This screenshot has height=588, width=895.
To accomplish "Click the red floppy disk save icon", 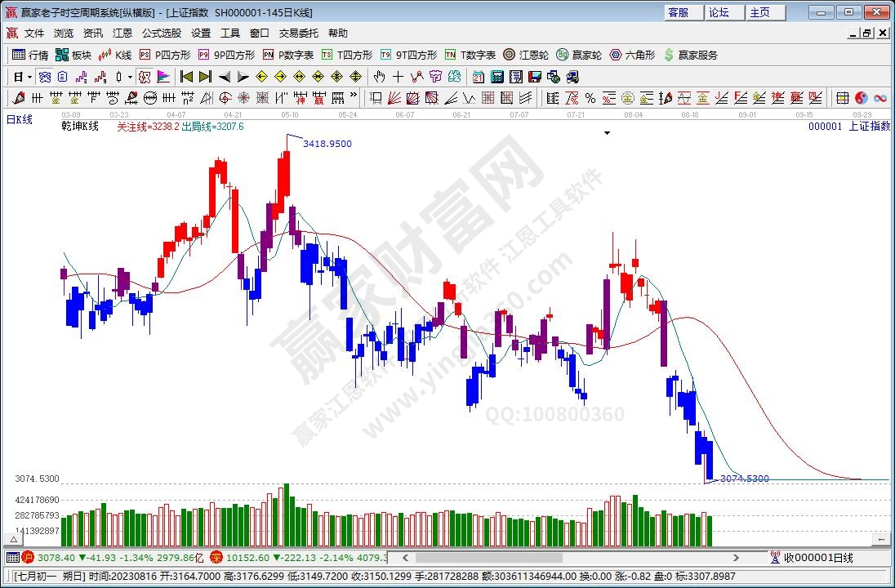I will click(535, 77).
